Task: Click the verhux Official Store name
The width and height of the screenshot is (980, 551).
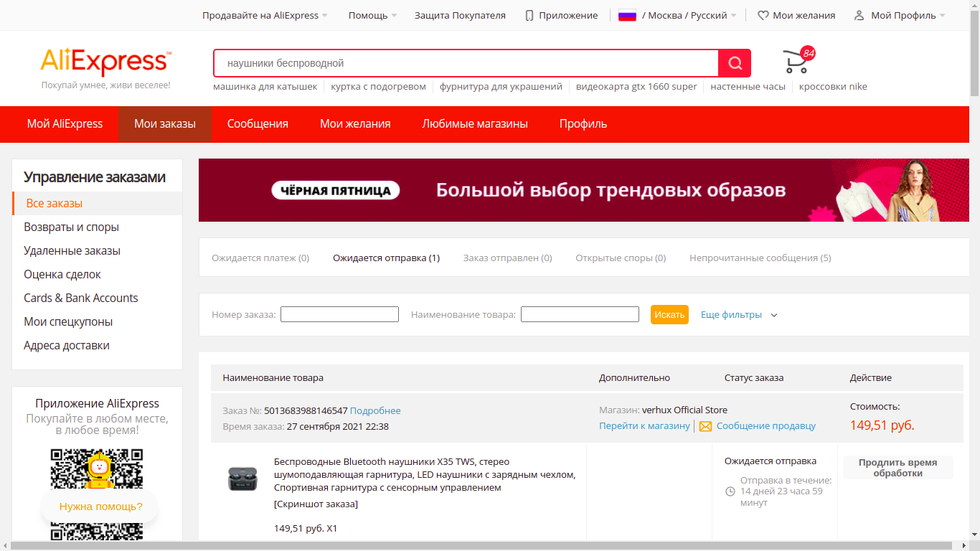Action: pos(684,410)
